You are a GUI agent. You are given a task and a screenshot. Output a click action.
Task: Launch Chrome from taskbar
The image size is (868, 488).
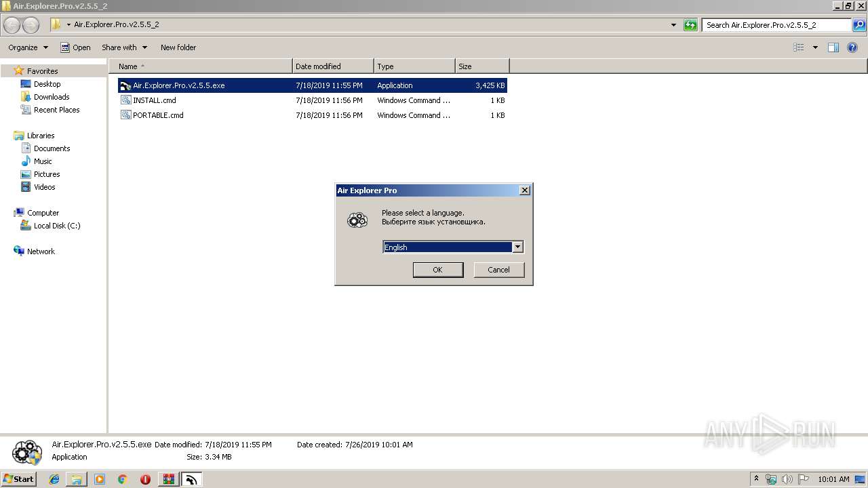[x=122, y=479]
